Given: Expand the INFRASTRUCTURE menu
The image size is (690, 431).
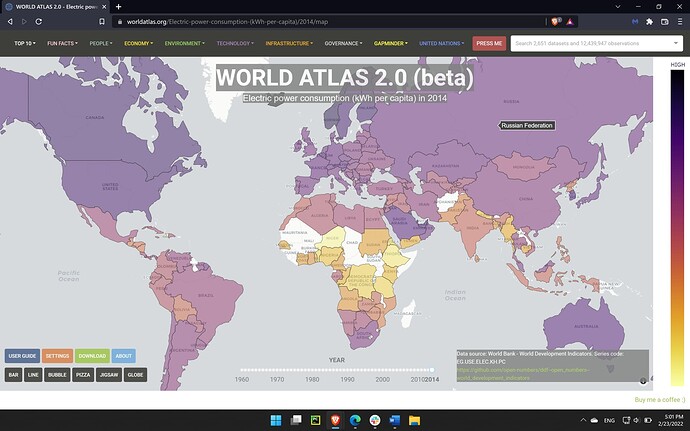Looking at the screenshot, I should tap(289, 43).
